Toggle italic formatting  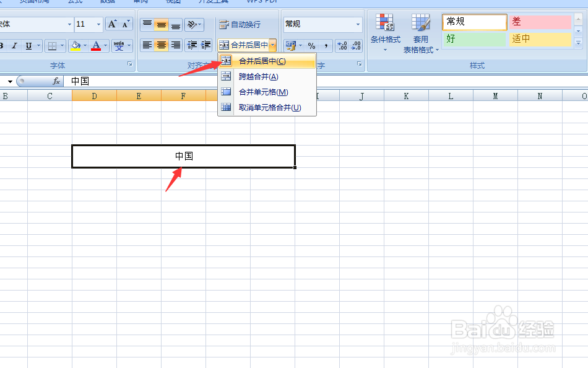click(x=15, y=46)
